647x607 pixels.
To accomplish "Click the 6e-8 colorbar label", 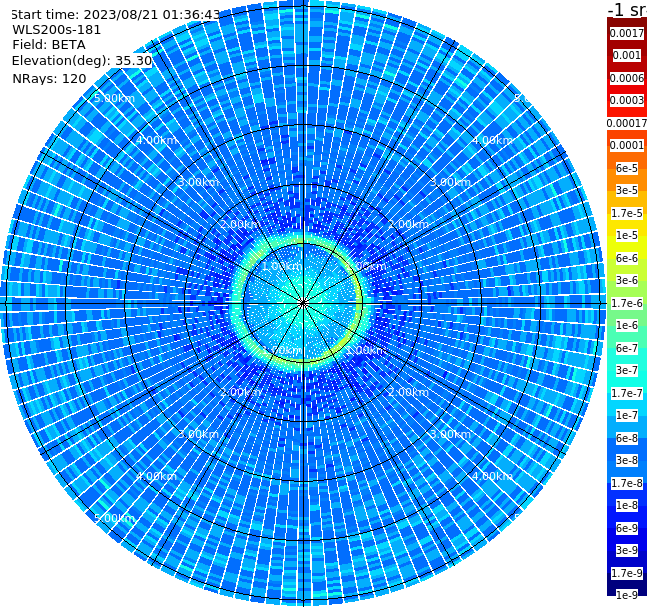I will pos(627,438).
